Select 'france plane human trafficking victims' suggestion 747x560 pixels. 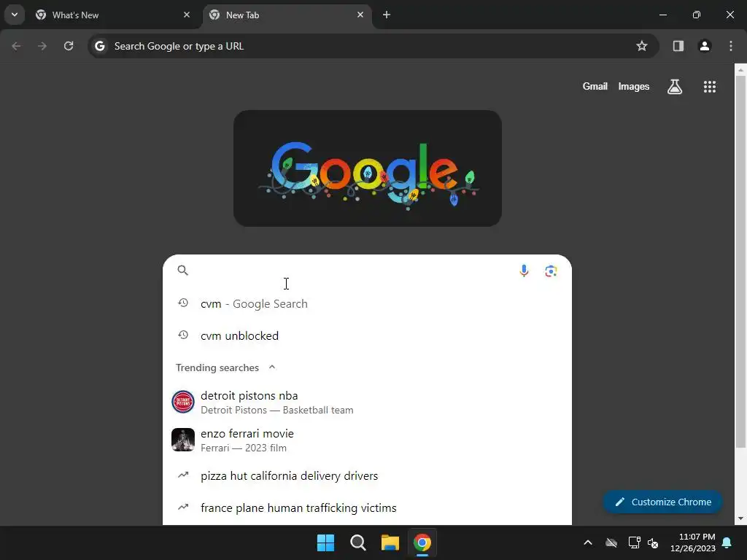368,507
